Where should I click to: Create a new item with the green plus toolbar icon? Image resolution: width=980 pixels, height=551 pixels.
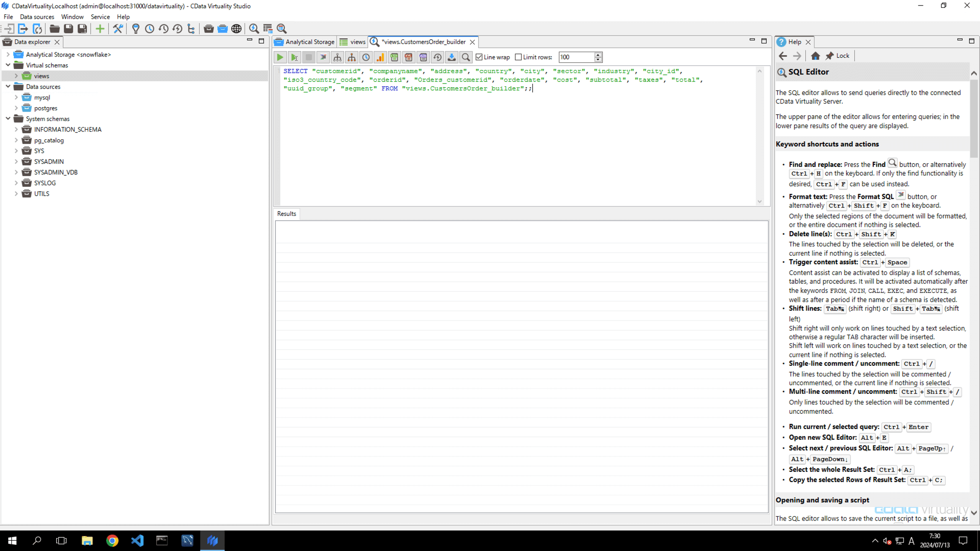pyautogui.click(x=100, y=29)
